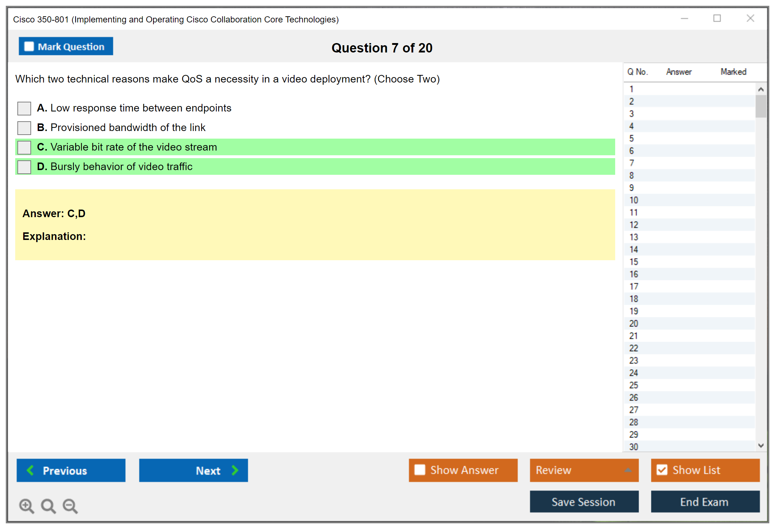Click the Marked column header

733,72
